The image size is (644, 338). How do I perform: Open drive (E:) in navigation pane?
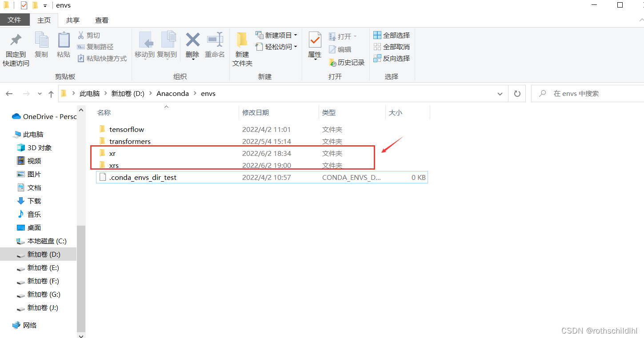pos(38,267)
